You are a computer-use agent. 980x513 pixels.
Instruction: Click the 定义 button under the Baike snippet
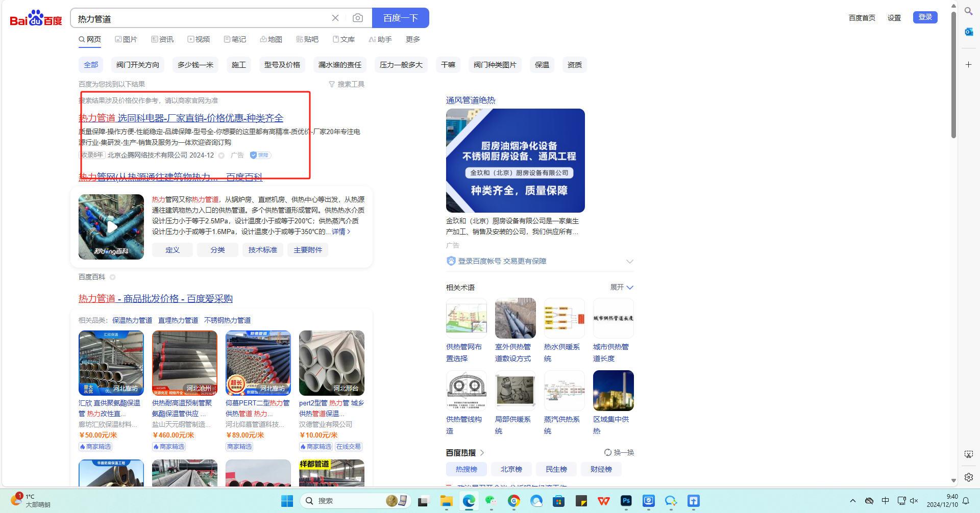click(x=173, y=250)
